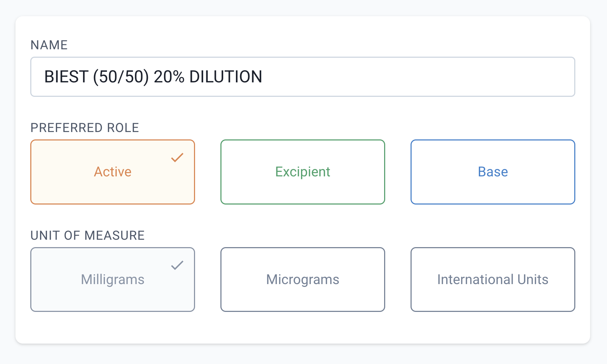
Task: Click the checkmark icon inside Milligrams
Action: pos(177,265)
